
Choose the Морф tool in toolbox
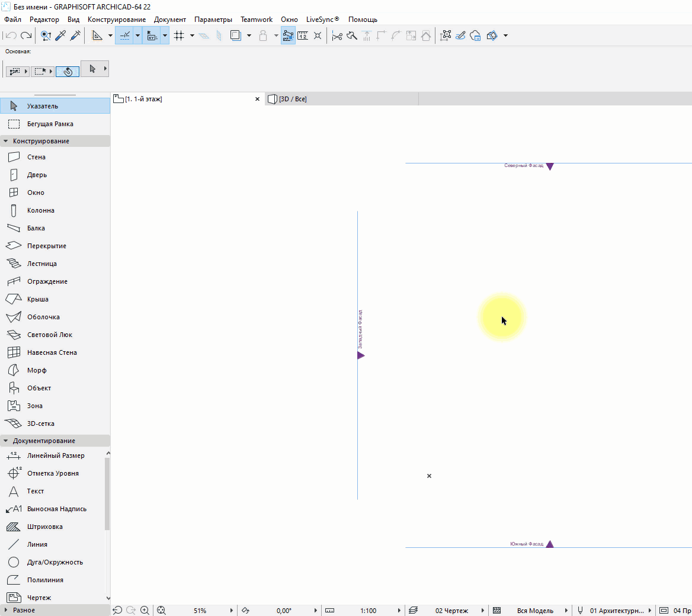(36, 370)
